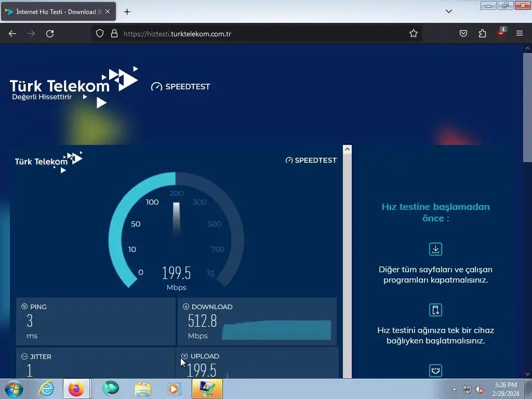
Task: Click the uBlock extension badge icon
Action: 501,33
